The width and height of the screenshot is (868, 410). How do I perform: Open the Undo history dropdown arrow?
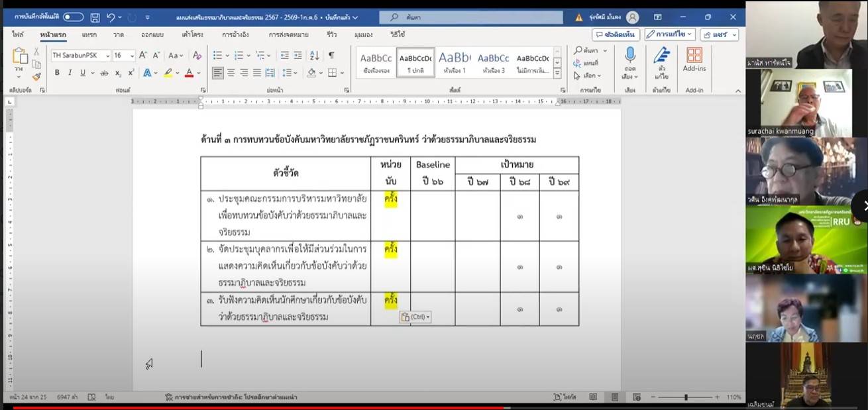120,17
